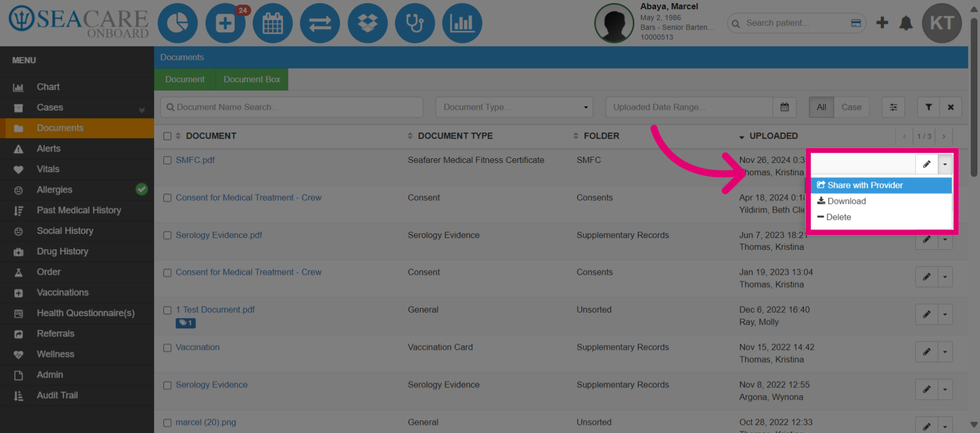Choose Download from the dropdown menu
The image size is (980, 433).
click(x=881, y=201)
